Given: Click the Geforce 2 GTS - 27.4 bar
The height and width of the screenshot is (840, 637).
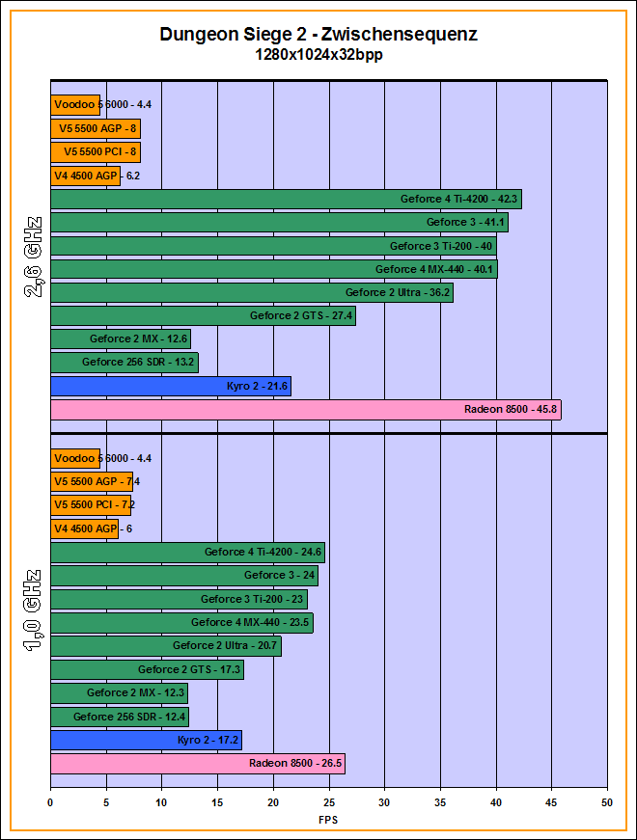Looking at the screenshot, I should (203, 316).
